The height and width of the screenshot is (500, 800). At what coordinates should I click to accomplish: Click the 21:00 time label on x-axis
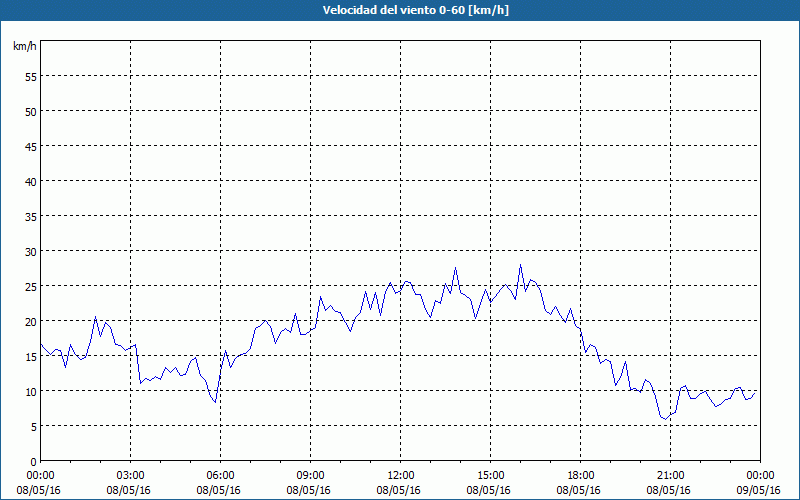pyautogui.click(x=670, y=476)
